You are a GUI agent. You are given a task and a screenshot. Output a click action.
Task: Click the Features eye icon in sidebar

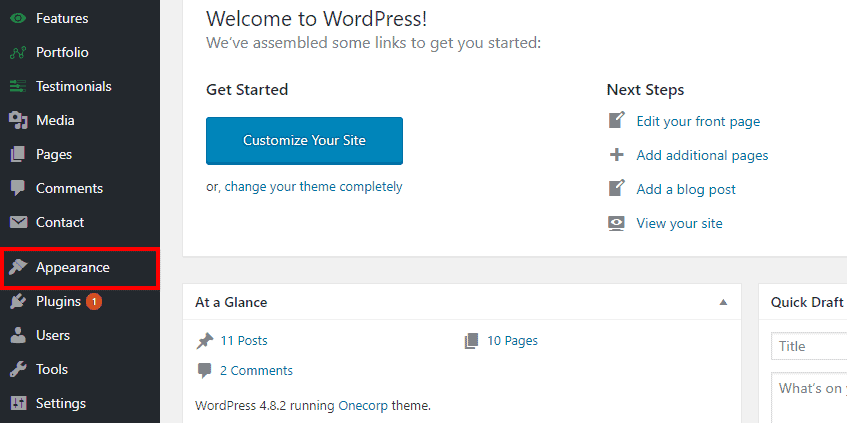pos(18,18)
